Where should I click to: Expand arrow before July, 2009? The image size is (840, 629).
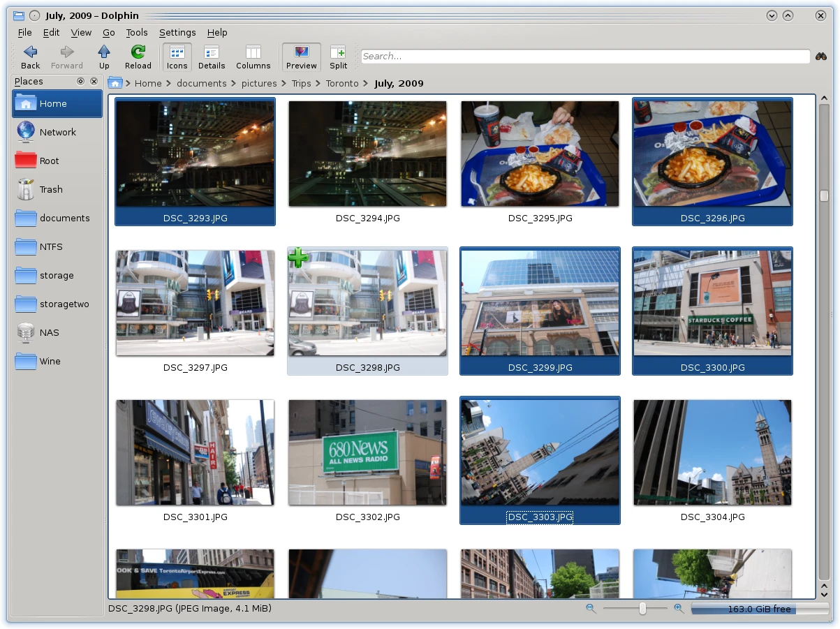[367, 84]
